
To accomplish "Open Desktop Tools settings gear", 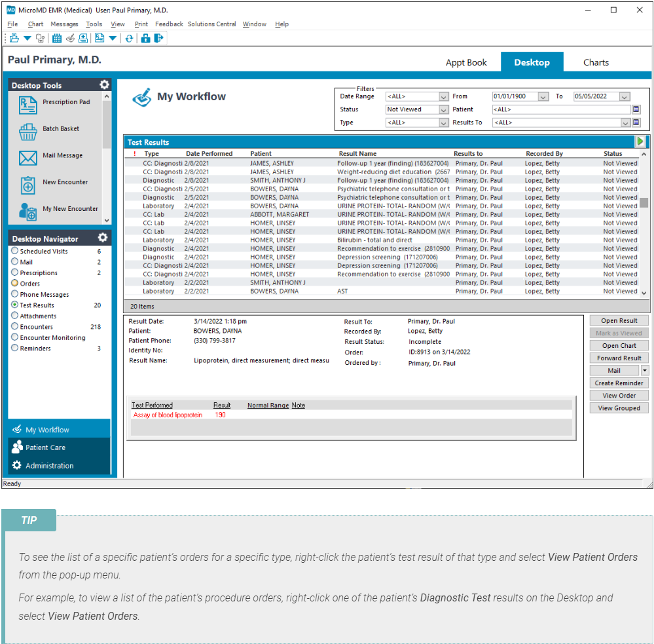I will [x=104, y=85].
